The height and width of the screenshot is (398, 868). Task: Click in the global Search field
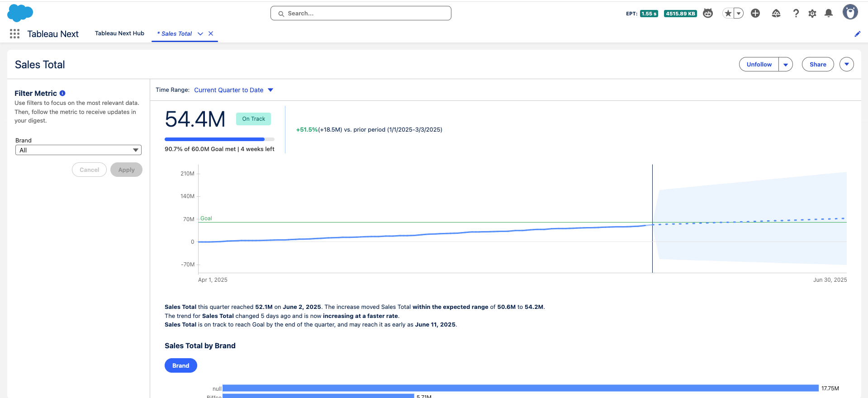360,14
